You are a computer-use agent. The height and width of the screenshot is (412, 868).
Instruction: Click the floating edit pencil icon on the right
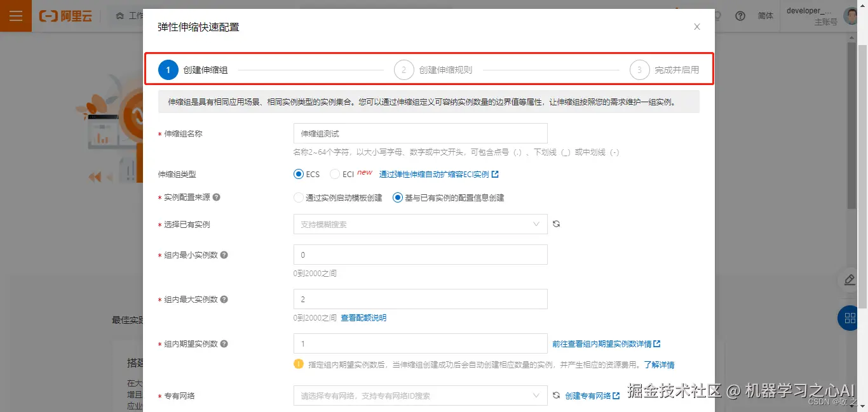(x=850, y=279)
